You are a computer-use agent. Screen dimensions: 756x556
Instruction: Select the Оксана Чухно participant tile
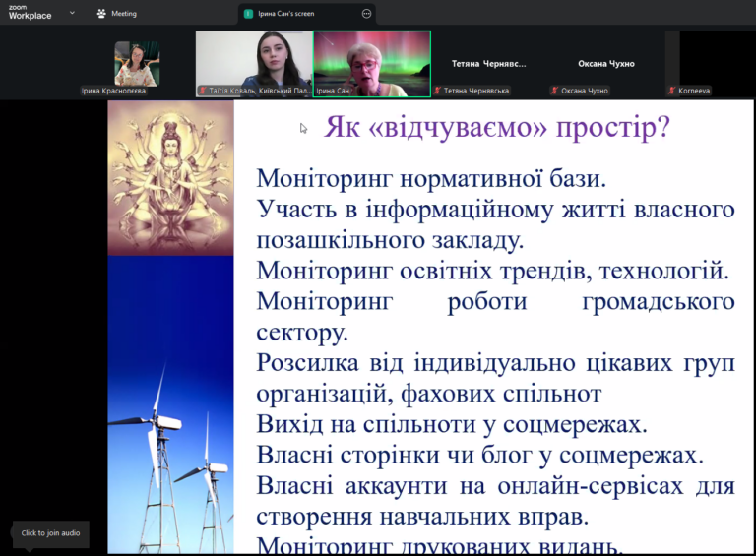[x=606, y=64]
